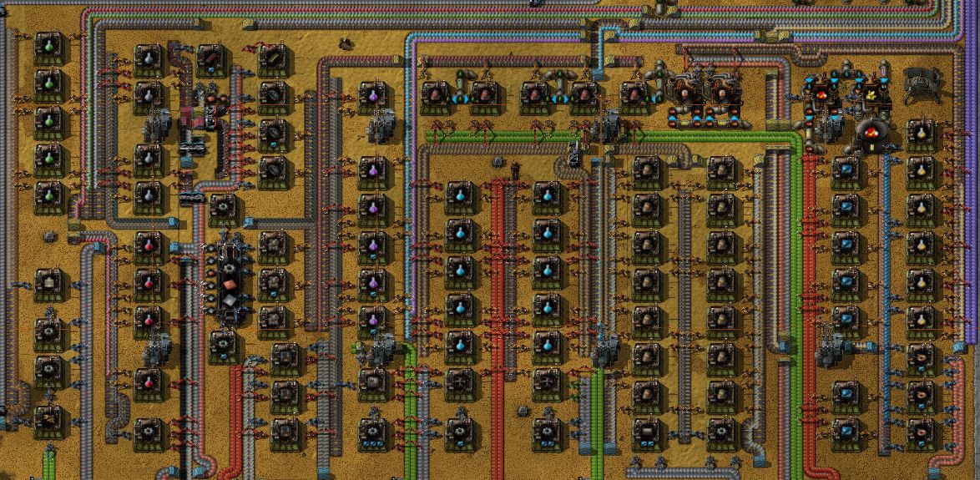Open chemical plant with orange-red icon left of sulfur plant

[822, 93]
